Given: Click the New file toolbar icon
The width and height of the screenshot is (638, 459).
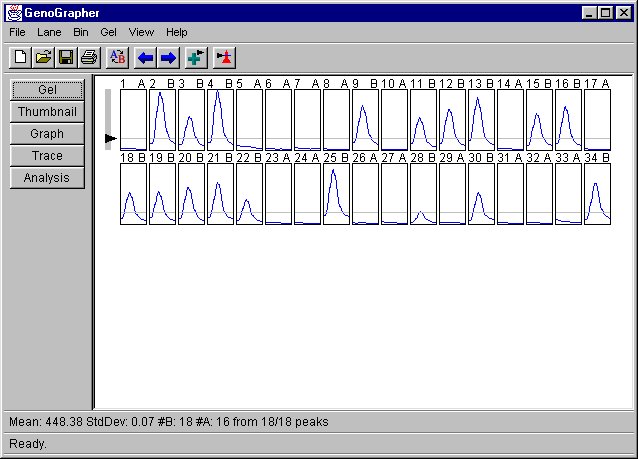Looking at the screenshot, I should click(x=21, y=58).
